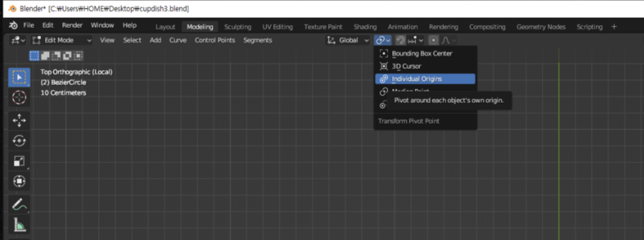This screenshot has height=240, width=644.
Task: Open the Help menu
Action: tap(129, 25)
